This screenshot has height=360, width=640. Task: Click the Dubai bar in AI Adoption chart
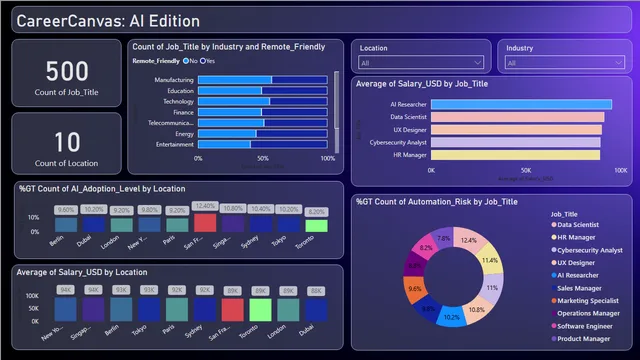(93, 224)
